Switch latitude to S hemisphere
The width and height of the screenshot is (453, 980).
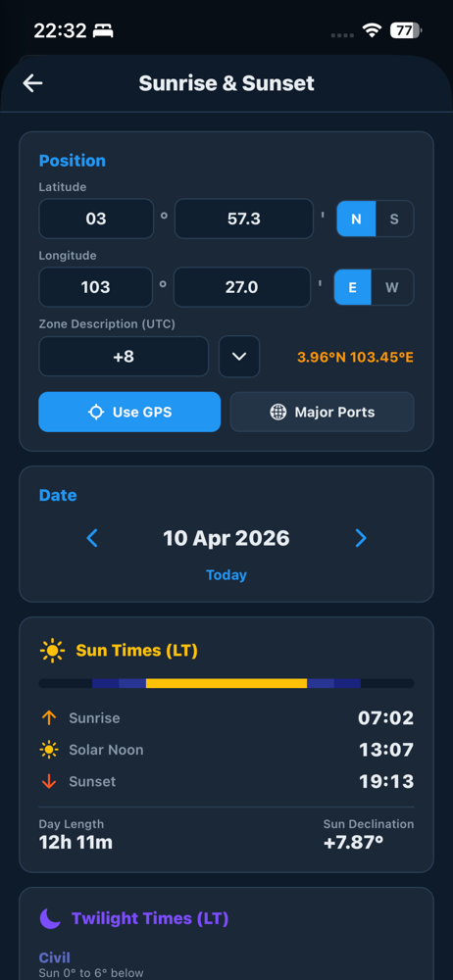394,219
